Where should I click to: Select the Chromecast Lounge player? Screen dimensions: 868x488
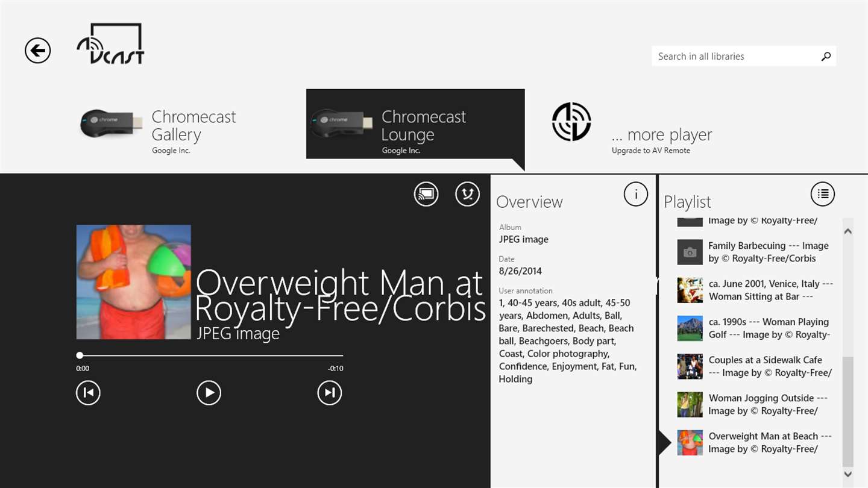(415, 124)
